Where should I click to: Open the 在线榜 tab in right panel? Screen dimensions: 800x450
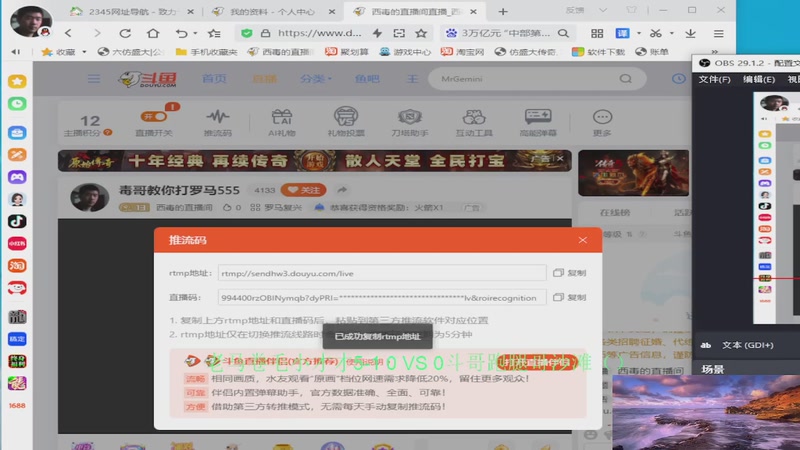(x=615, y=212)
